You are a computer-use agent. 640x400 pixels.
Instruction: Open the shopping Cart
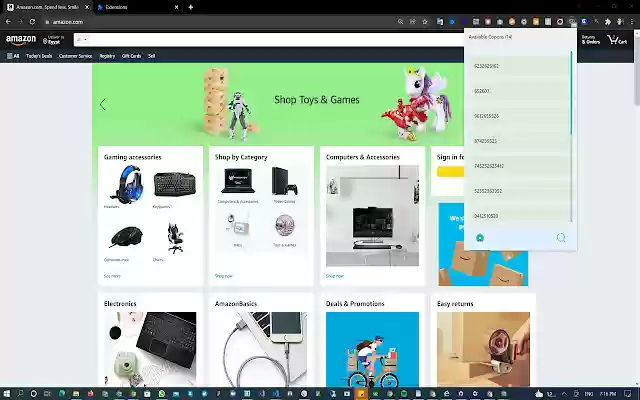(617, 40)
